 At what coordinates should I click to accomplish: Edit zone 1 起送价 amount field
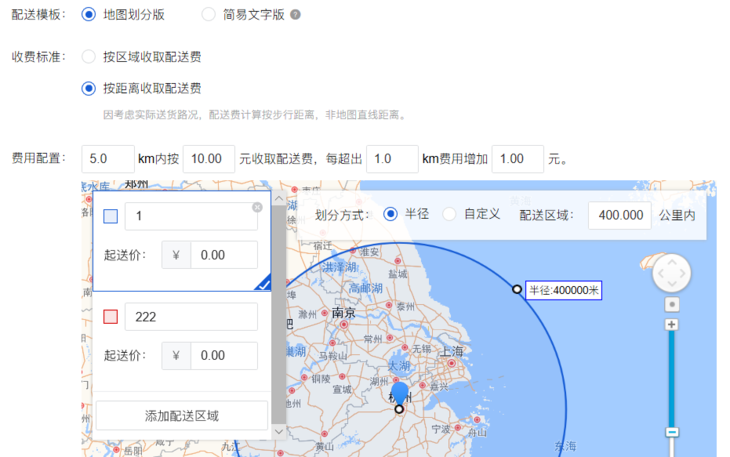pos(224,255)
